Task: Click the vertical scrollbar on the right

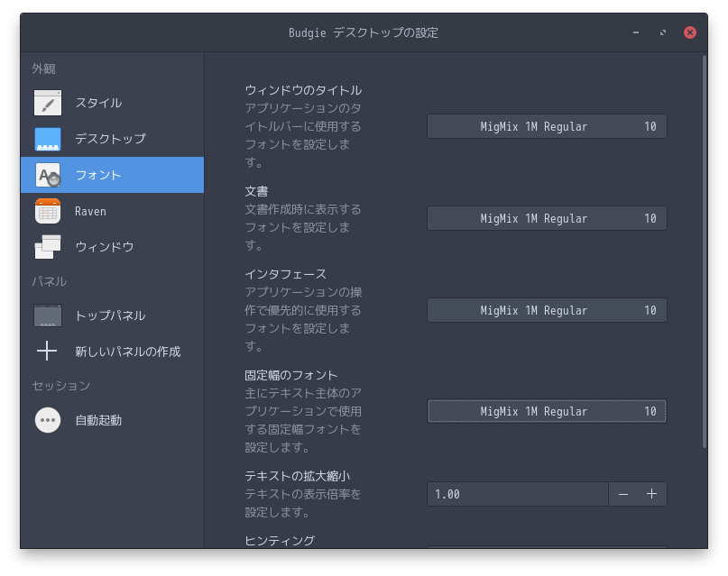Action: tap(705, 252)
